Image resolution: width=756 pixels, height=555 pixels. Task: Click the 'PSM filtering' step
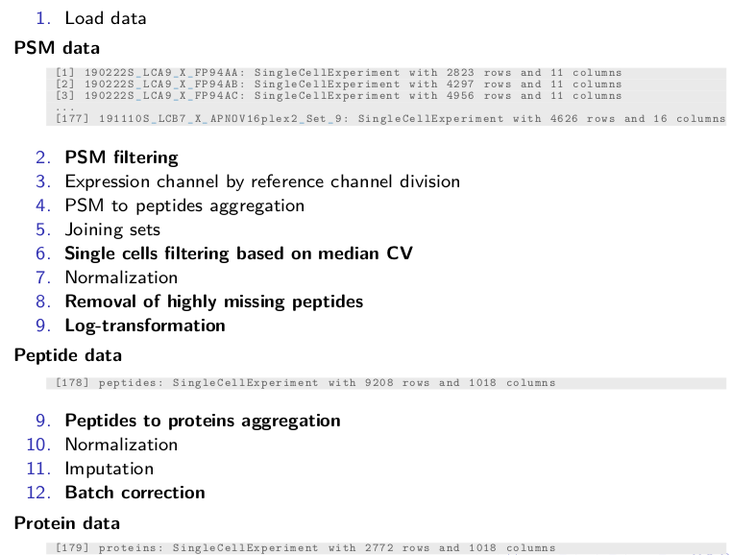(x=121, y=157)
